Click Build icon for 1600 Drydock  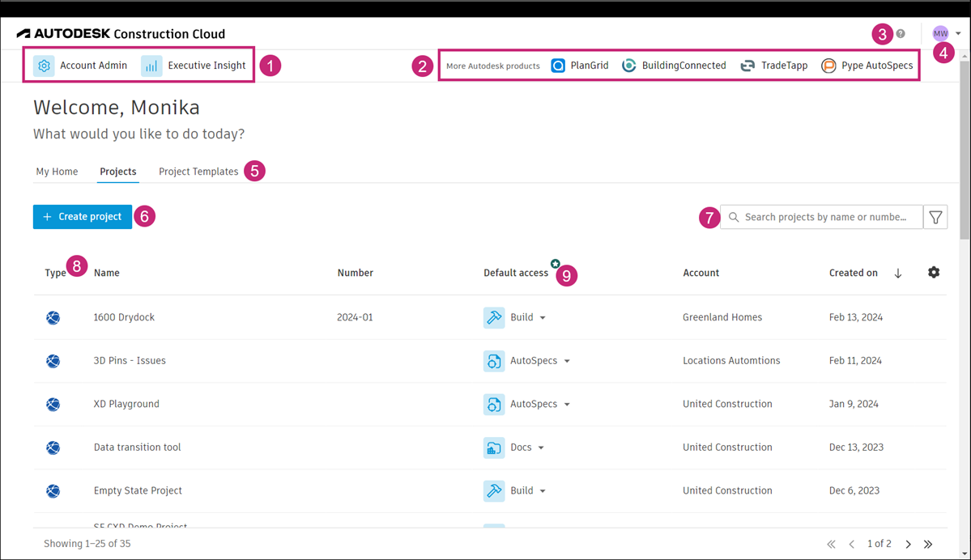point(494,317)
